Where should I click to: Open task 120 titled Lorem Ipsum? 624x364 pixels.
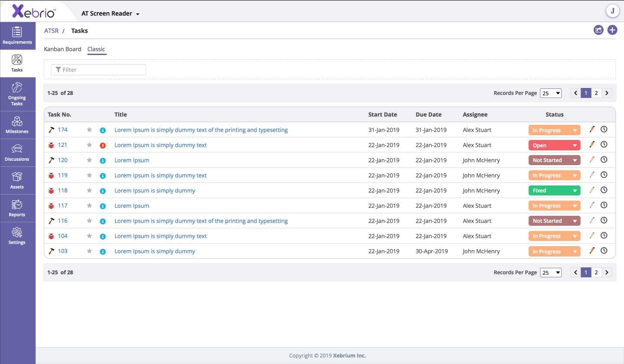(132, 160)
